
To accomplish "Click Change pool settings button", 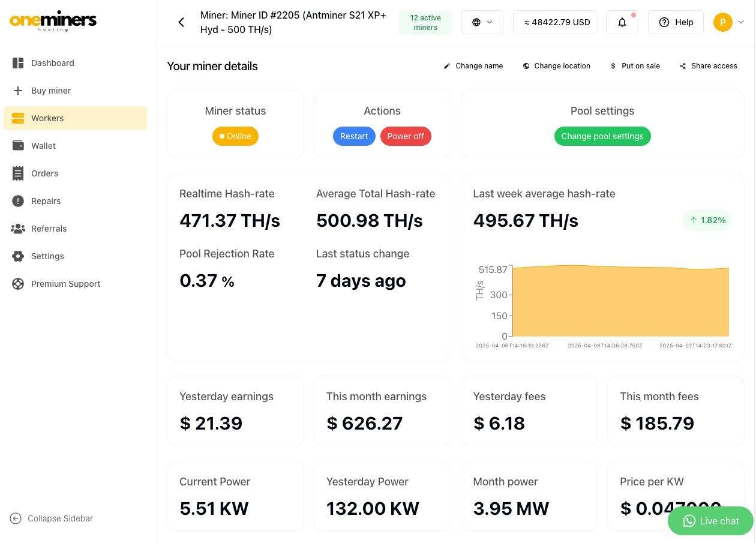I will click(602, 136).
